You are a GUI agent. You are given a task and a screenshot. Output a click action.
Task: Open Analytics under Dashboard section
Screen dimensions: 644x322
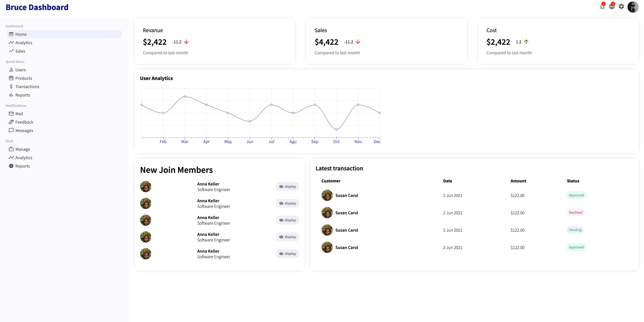(x=64, y=42)
